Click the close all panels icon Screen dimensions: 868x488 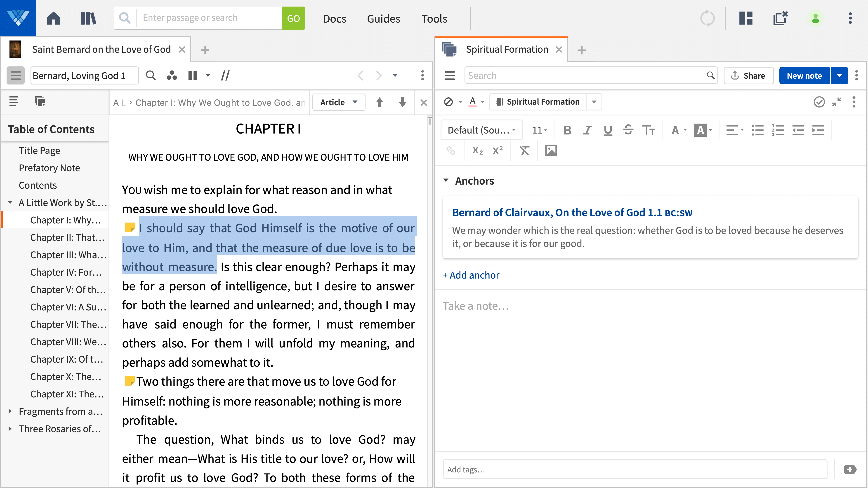pyautogui.click(x=780, y=18)
